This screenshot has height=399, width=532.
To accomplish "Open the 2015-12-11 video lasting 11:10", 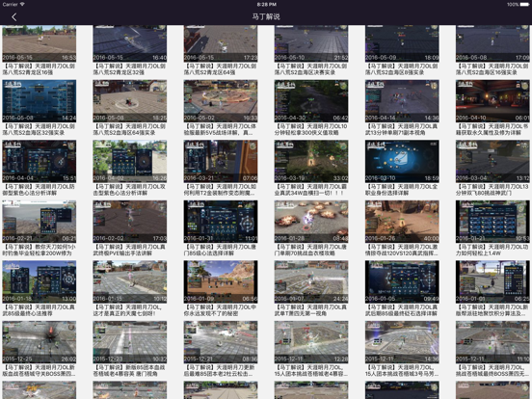I will [x=492, y=342].
